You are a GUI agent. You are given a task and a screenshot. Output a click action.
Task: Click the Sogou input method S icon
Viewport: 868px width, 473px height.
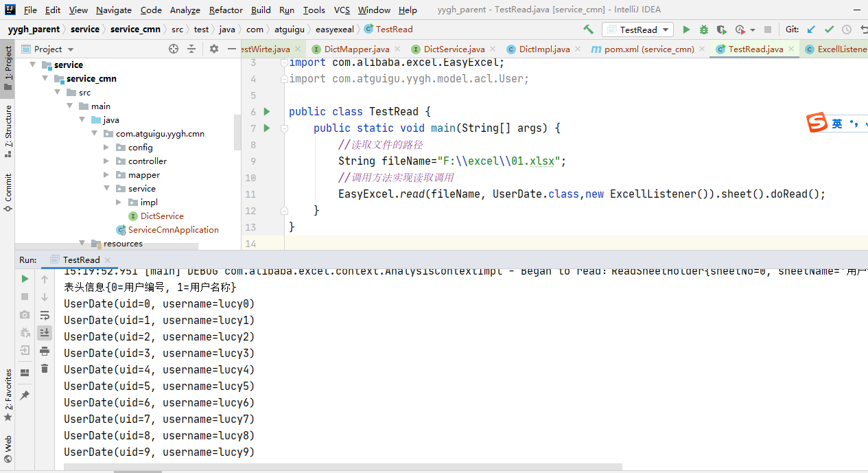(x=817, y=123)
